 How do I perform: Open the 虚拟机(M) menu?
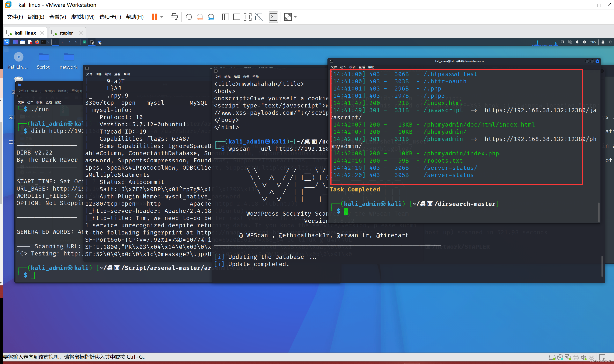point(83,17)
